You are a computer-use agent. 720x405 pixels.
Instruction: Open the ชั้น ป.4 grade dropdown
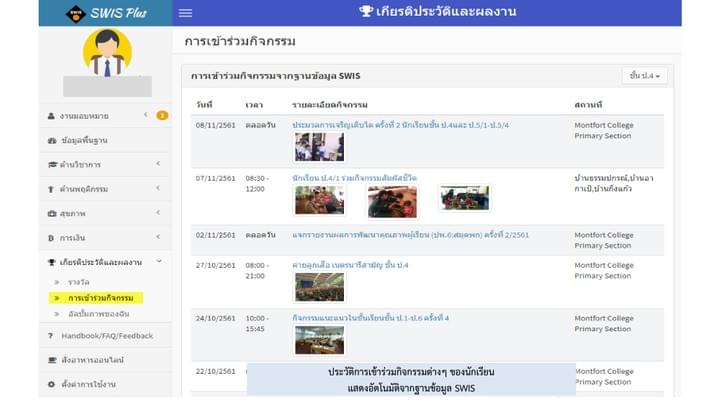tap(644, 76)
